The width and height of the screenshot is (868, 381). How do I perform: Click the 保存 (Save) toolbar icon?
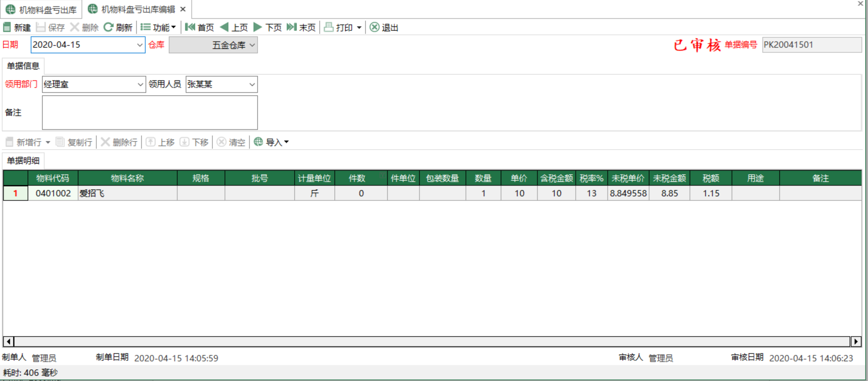tap(41, 28)
